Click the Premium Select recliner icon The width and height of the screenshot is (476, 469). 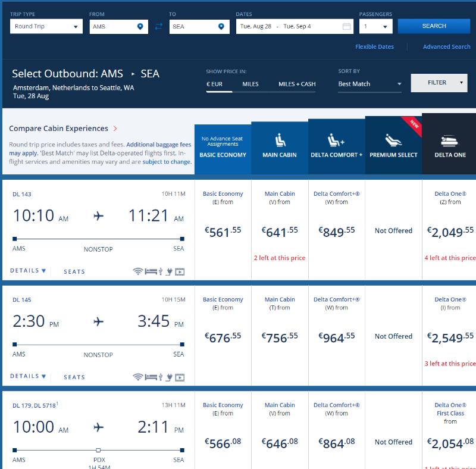click(x=393, y=140)
